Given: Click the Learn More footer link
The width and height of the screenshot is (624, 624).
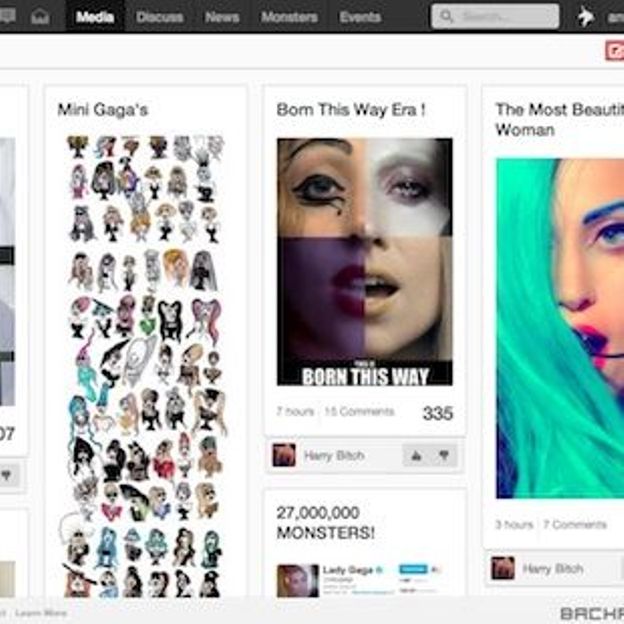Looking at the screenshot, I should pyautogui.click(x=41, y=613).
